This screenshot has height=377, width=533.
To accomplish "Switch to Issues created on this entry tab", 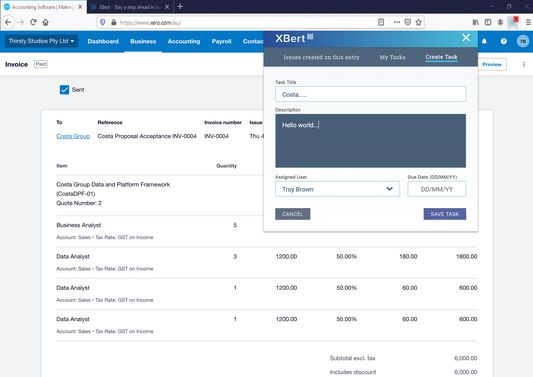I will point(321,57).
